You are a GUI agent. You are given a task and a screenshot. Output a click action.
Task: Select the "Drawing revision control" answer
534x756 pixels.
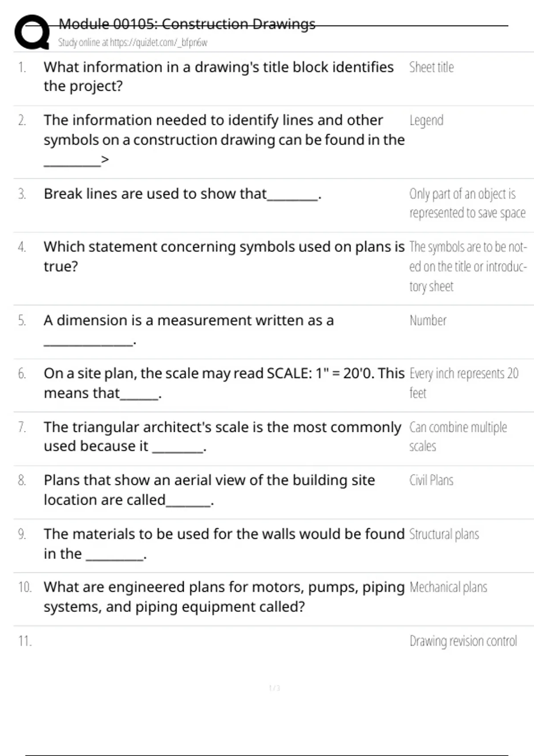click(463, 641)
